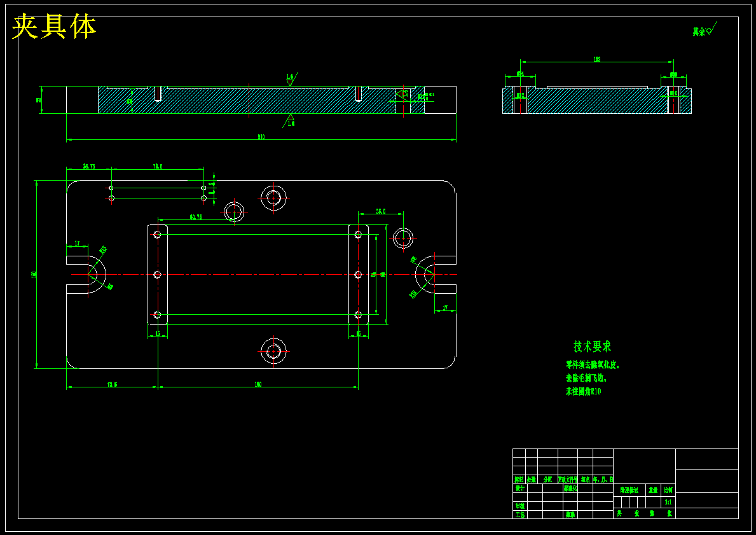Select the note 去除毛刺飞边

pyautogui.click(x=586, y=379)
